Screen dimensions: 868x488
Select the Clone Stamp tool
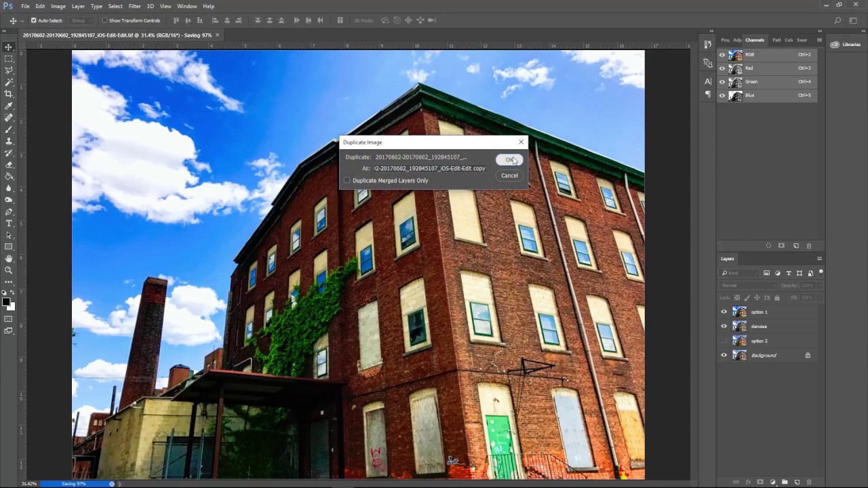pos(9,141)
